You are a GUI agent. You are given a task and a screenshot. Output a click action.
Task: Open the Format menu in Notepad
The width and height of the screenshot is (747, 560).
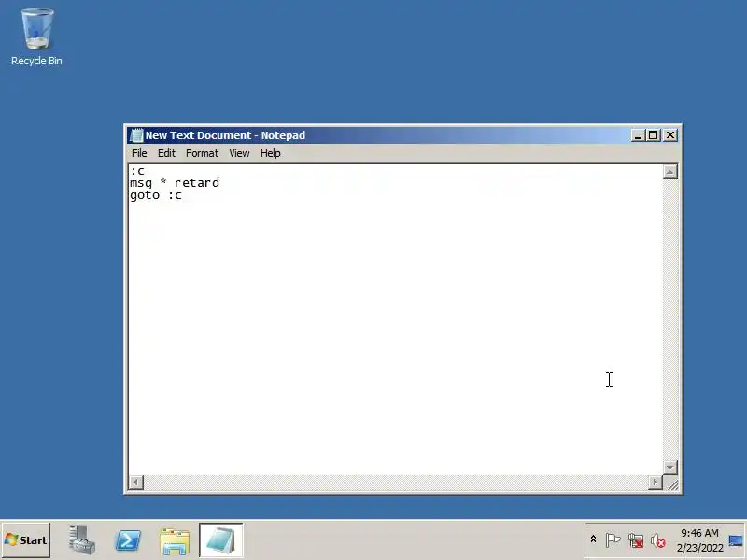click(202, 153)
